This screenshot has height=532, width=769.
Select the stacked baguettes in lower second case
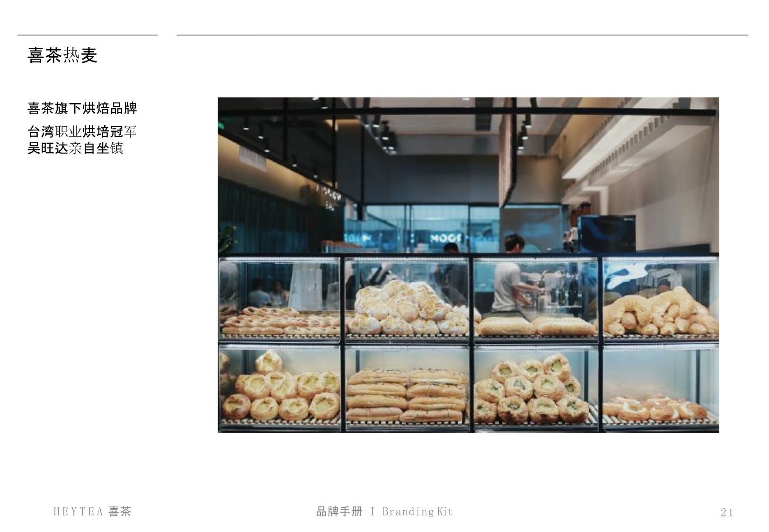(407, 396)
